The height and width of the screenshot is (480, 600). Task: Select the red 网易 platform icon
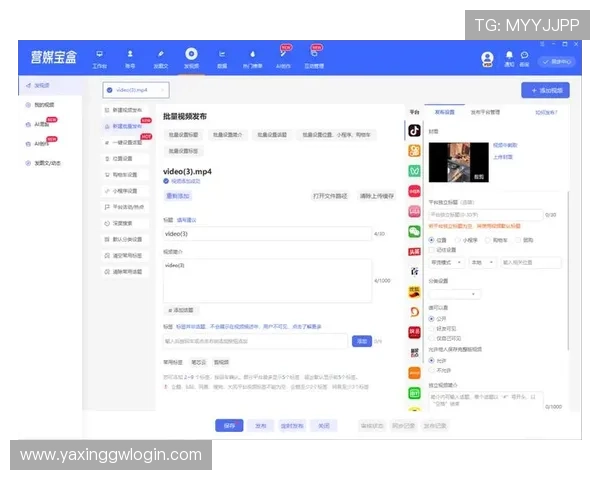click(414, 332)
